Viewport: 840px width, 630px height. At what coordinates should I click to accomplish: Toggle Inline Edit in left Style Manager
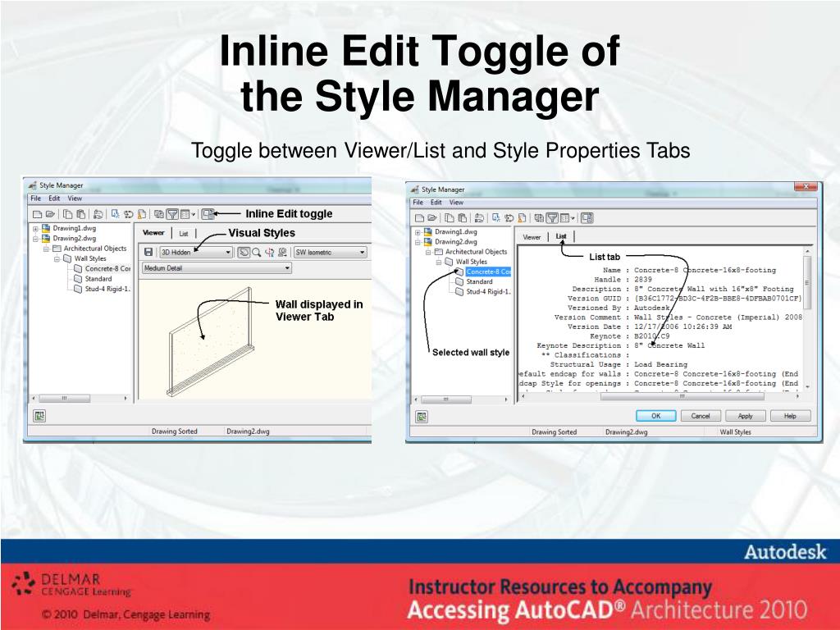208,214
